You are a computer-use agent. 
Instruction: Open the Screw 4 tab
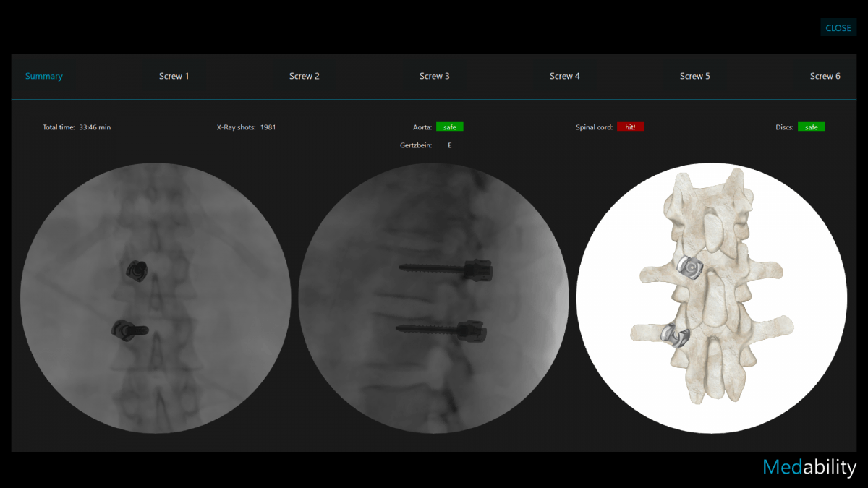565,76
